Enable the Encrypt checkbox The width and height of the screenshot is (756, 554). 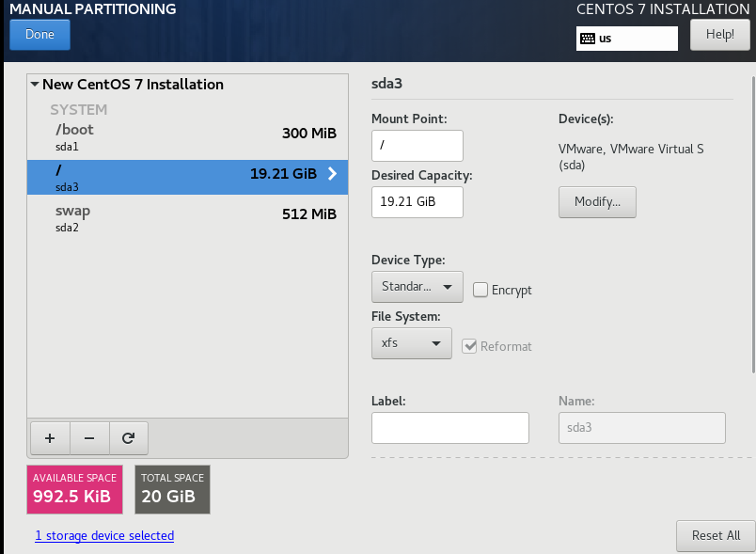pos(480,290)
